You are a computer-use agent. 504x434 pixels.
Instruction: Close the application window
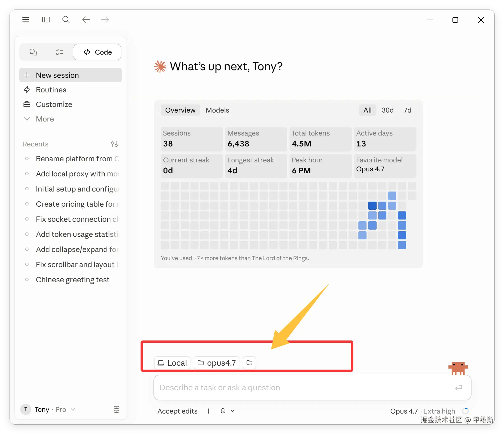point(481,20)
